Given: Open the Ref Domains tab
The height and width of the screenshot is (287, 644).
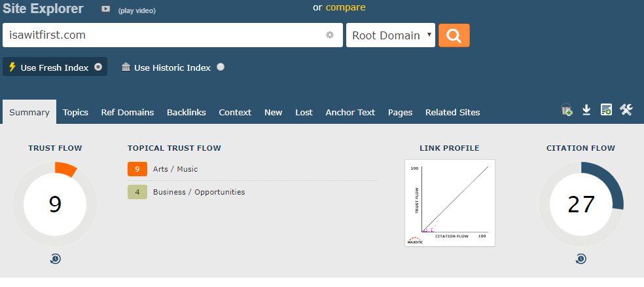Looking at the screenshot, I should (x=128, y=112).
